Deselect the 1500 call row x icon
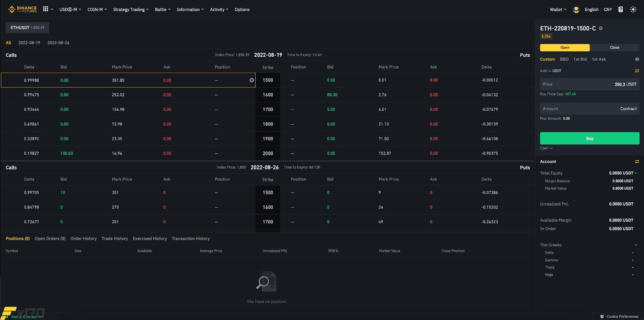 click(252, 80)
